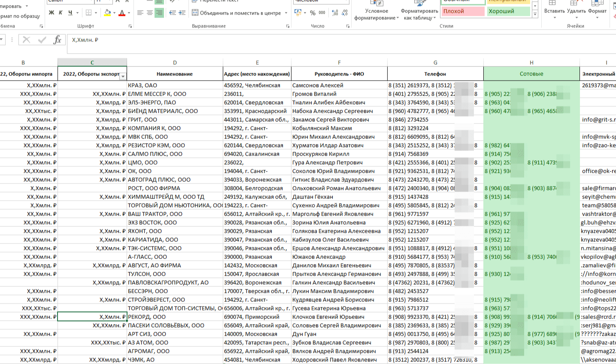Select 'Руководитель - ФИО' header cell
616x364 pixels.
(x=339, y=74)
